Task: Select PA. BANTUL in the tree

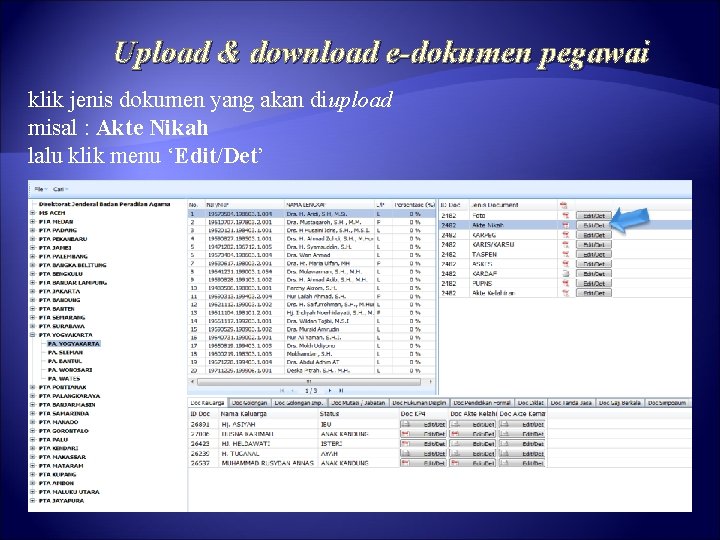Action: 65,361
